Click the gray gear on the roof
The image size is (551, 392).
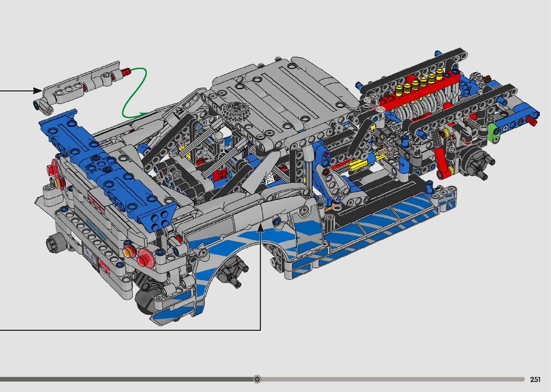tap(233, 111)
